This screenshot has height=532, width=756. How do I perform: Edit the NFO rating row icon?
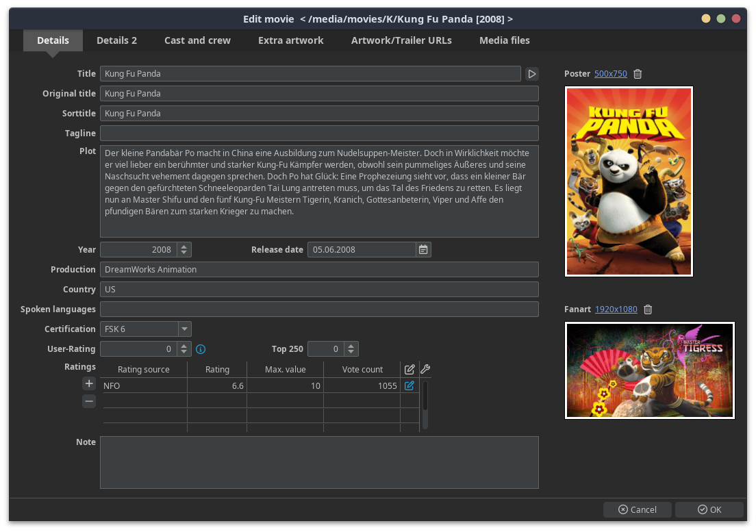[409, 386]
